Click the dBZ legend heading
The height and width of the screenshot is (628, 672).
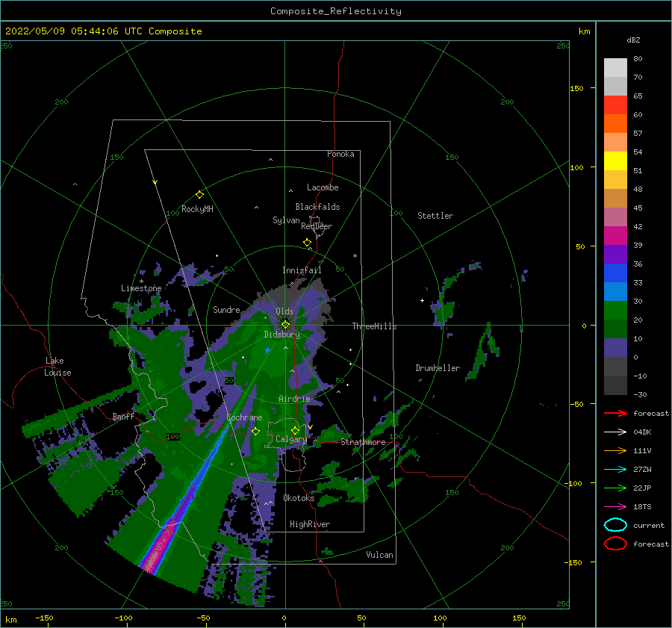point(633,40)
